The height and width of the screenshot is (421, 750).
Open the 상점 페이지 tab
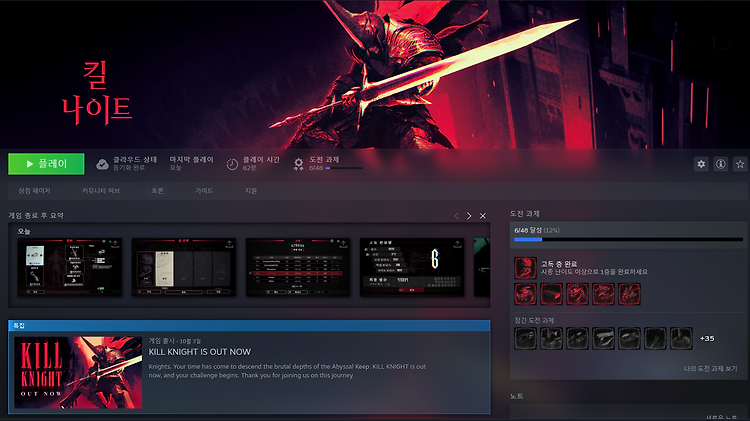[x=34, y=190]
